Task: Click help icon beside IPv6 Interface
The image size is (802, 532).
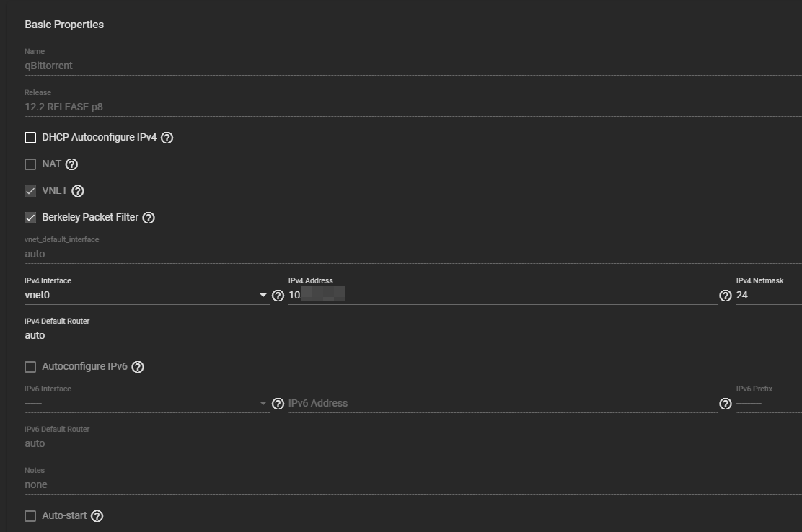Action: pyautogui.click(x=278, y=404)
